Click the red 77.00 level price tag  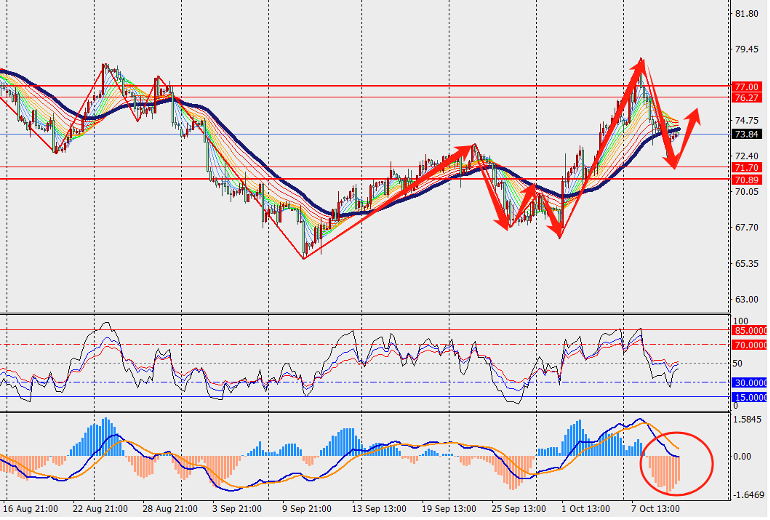point(746,87)
